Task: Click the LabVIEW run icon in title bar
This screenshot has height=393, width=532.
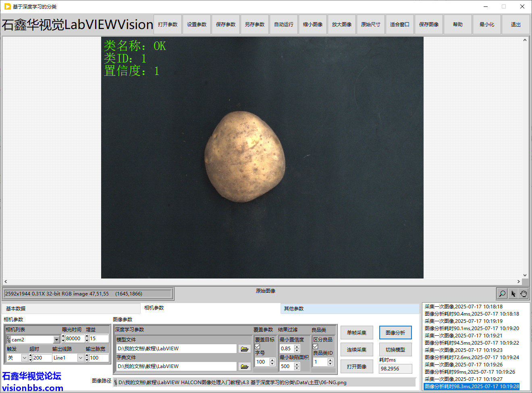Action: [7, 6]
